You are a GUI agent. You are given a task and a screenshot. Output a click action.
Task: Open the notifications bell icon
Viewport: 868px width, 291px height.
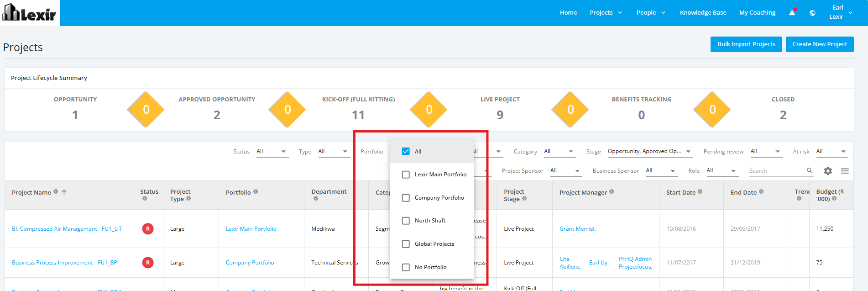pos(792,12)
